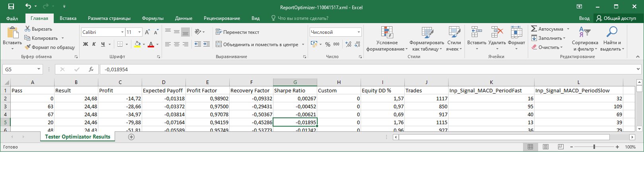Viewport: 644px width, 170px height.
Task: Open the Формулы ribbon tab
Action: point(152,18)
